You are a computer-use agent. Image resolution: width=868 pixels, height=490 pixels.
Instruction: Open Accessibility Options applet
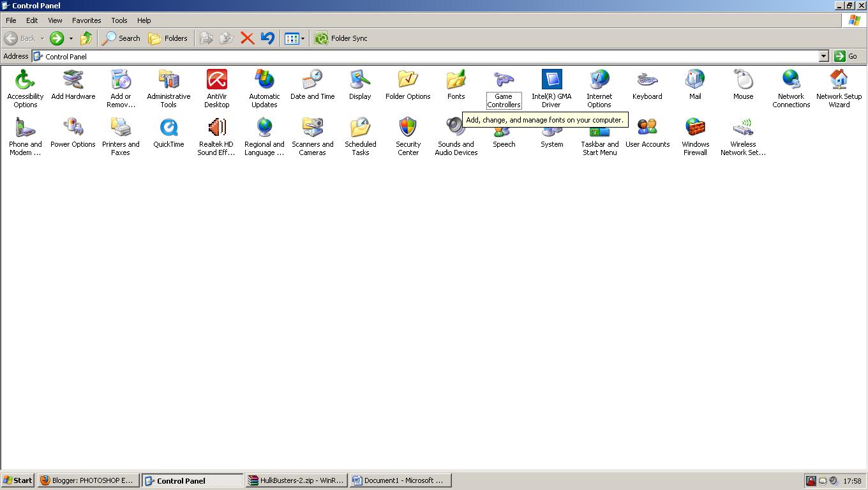[x=25, y=80]
